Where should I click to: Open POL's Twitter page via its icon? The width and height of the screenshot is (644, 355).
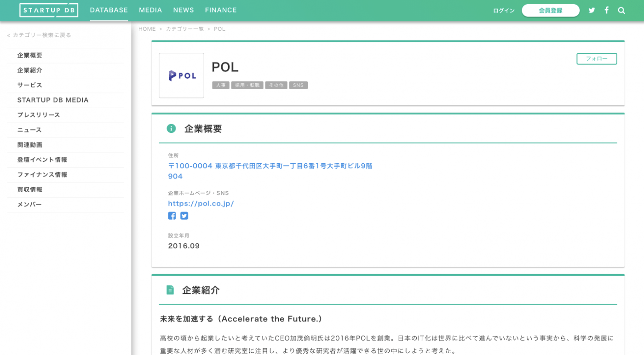pyautogui.click(x=184, y=215)
